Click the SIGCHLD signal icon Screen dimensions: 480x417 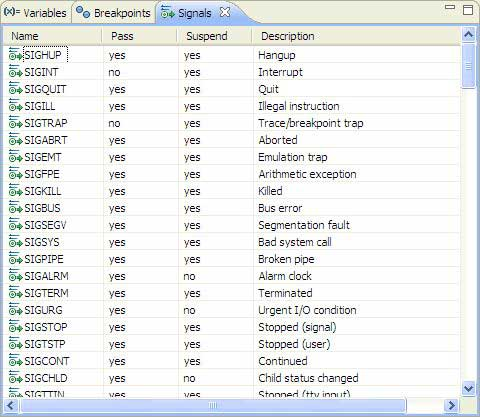tap(15, 377)
